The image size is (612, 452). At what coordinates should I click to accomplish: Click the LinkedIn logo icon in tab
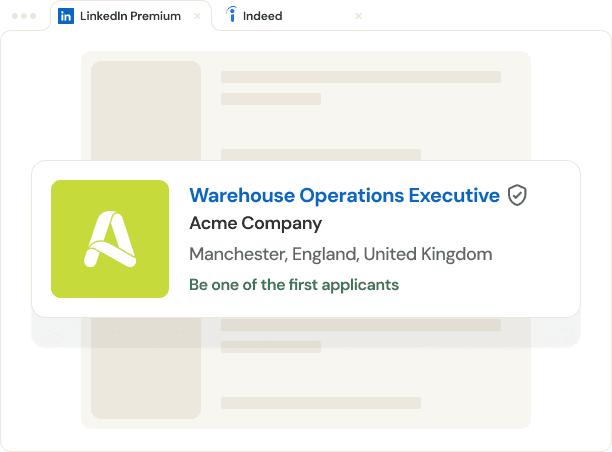(66, 16)
